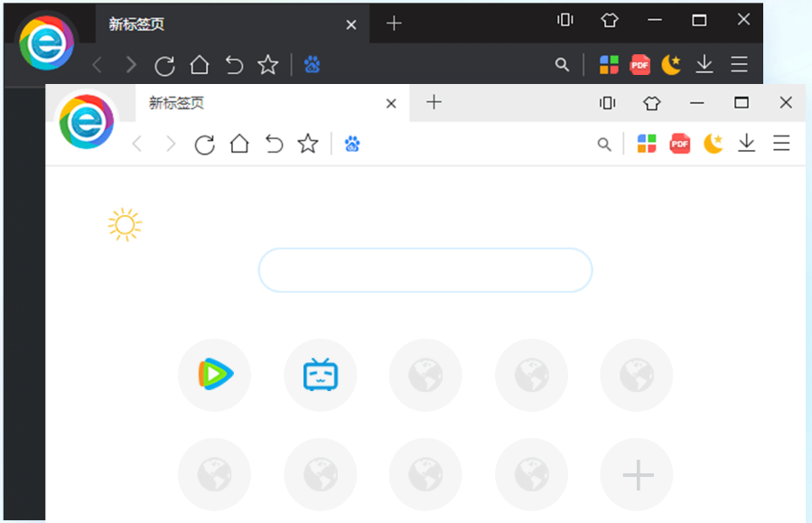The height and width of the screenshot is (523, 812).
Task: Open the PDF tools icon
Action: pyautogui.click(x=679, y=144)
